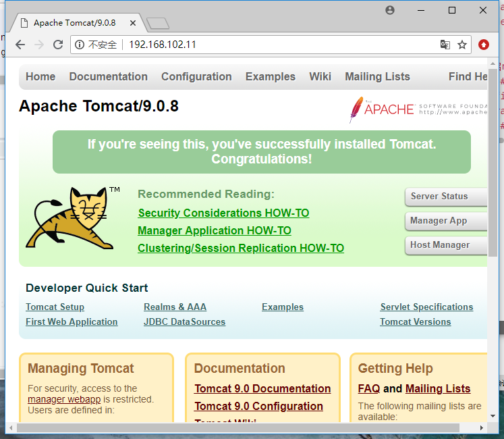This screenshot has height=439, width=504.
Task: Click the horizontal scrollbar thumb
Action: (238, 428)
